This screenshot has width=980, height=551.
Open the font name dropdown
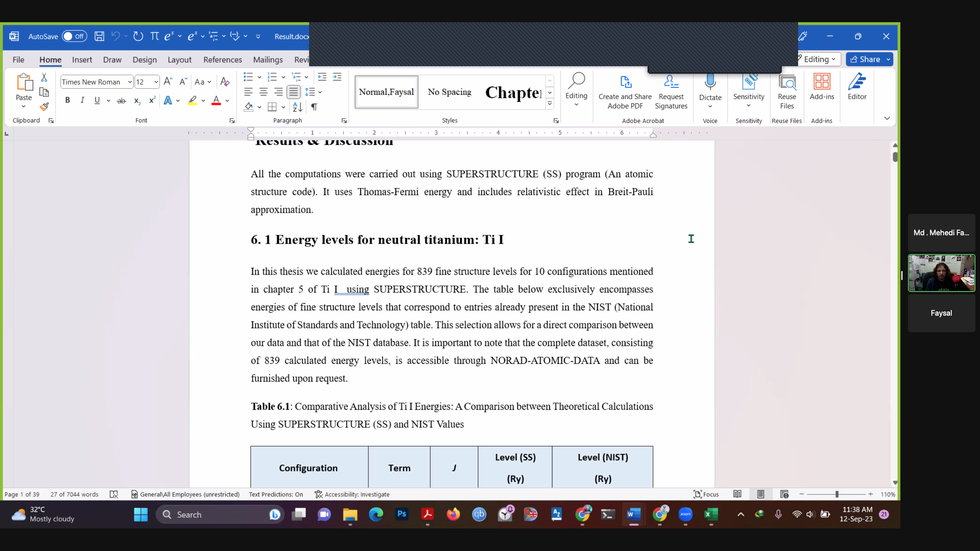point(130,82)
